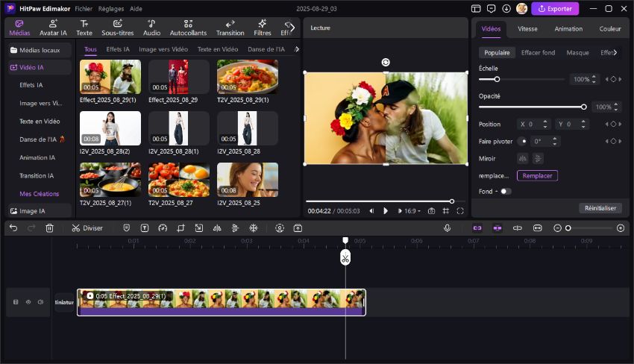Expand more Vidéo IA filter tabs arrow
Viewport: 634px width, 364px height.
tap(297, 49)
